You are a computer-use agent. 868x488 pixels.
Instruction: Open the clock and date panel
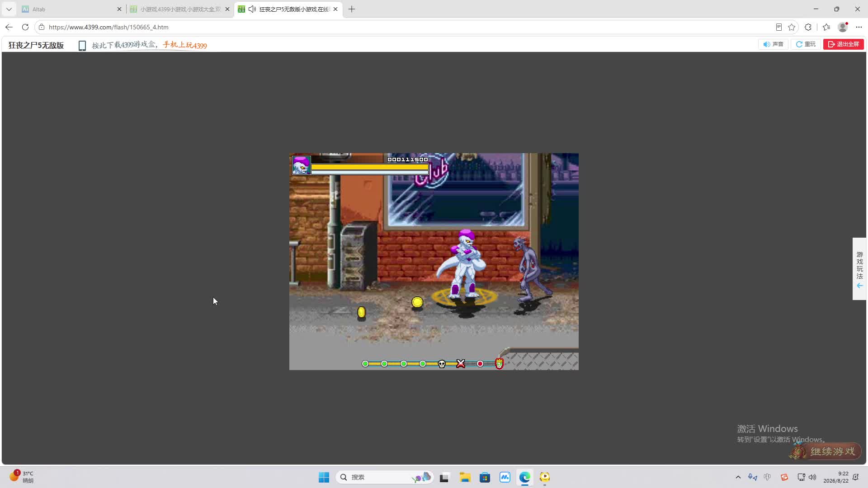[x=836, y=477]
